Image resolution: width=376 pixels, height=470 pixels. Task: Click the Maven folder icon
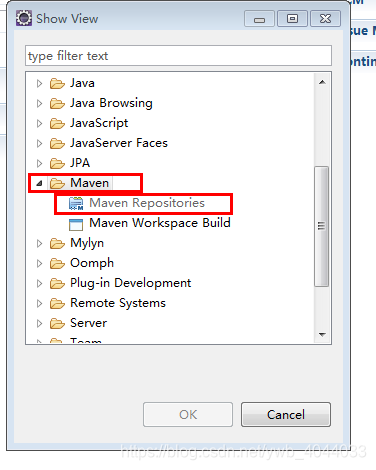point(57,183)
